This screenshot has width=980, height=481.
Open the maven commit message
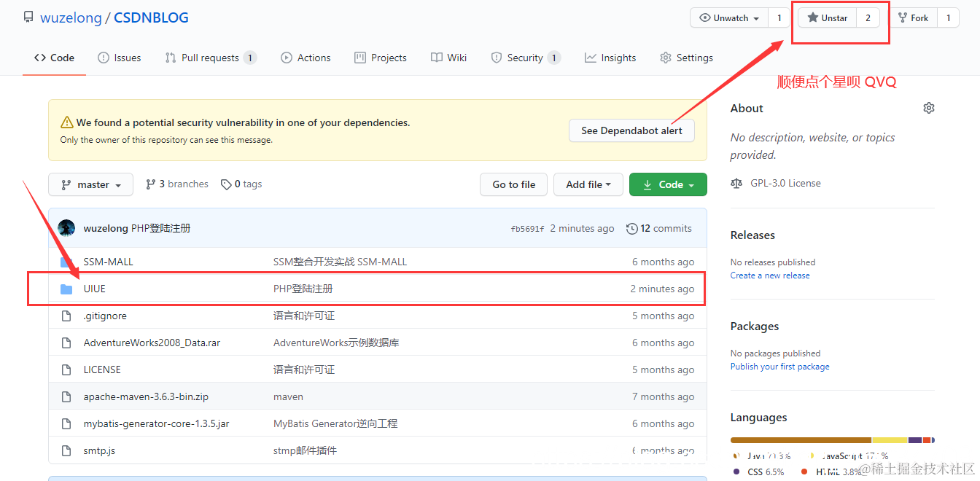click(x=288, y=396)
